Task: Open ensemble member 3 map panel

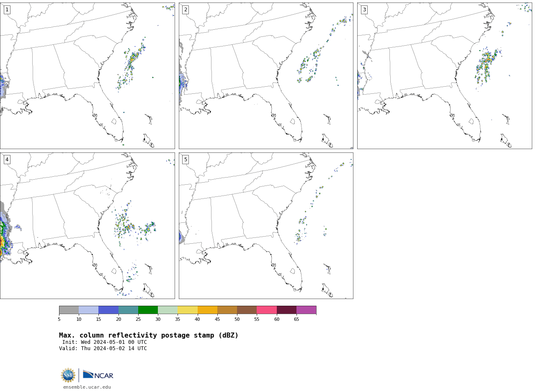Action: (445, 76)
